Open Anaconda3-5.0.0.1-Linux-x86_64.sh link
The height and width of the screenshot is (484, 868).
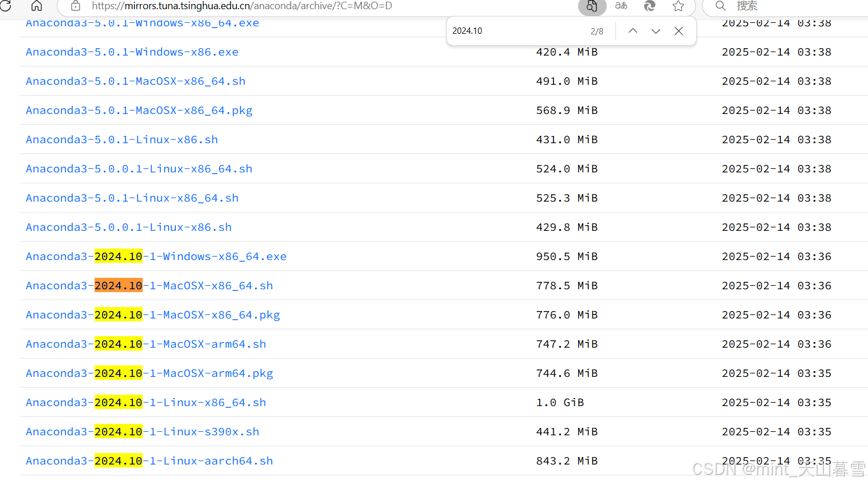139,169
